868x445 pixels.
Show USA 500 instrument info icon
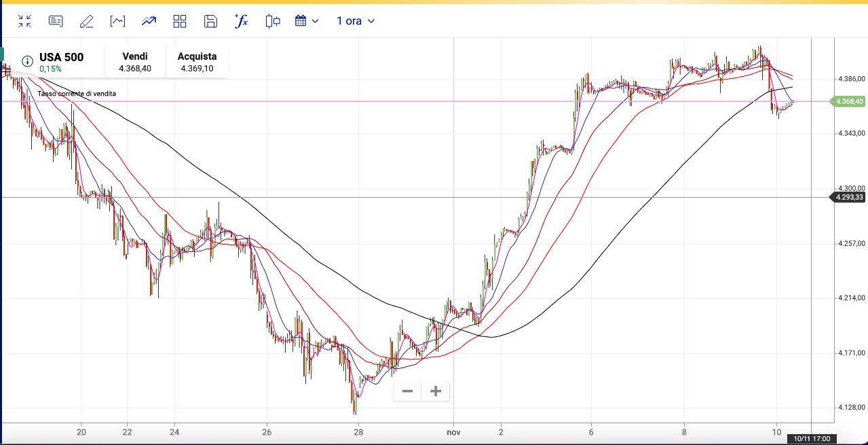point(28,61)
